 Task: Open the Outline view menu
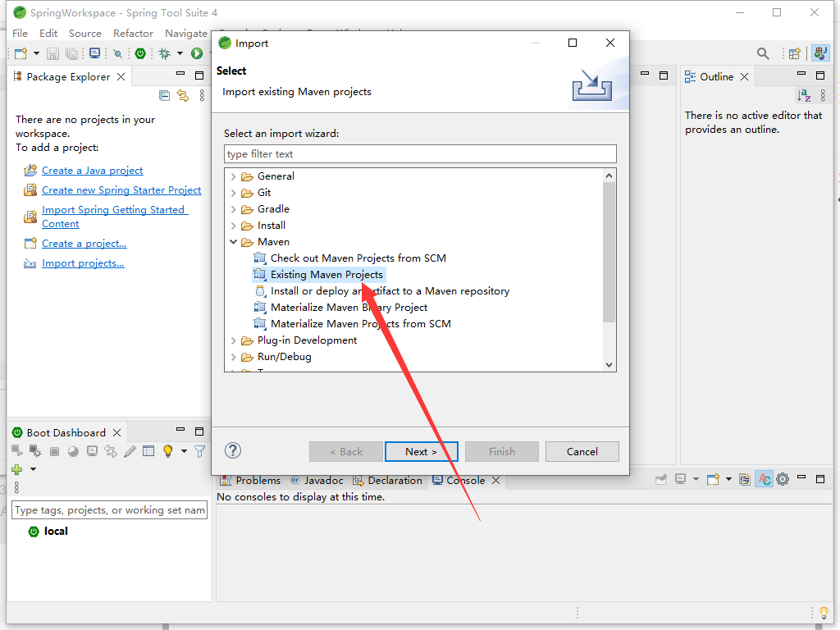pos(823,95)
